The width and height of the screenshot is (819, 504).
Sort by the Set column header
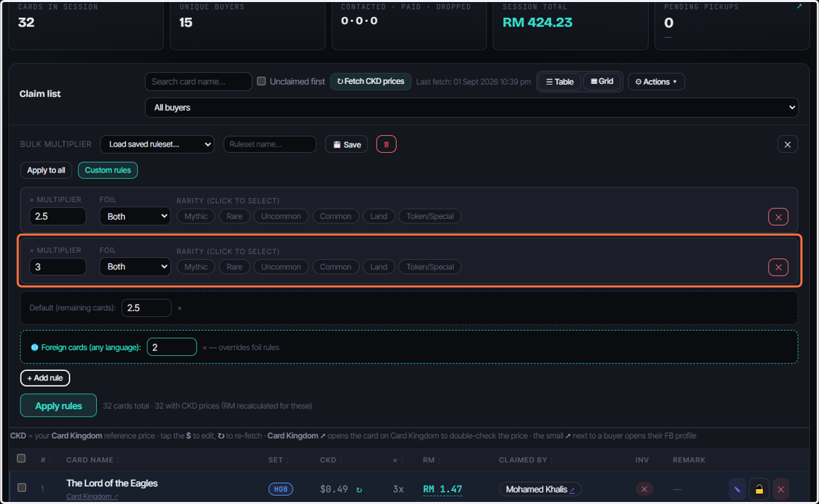point(277,460)
